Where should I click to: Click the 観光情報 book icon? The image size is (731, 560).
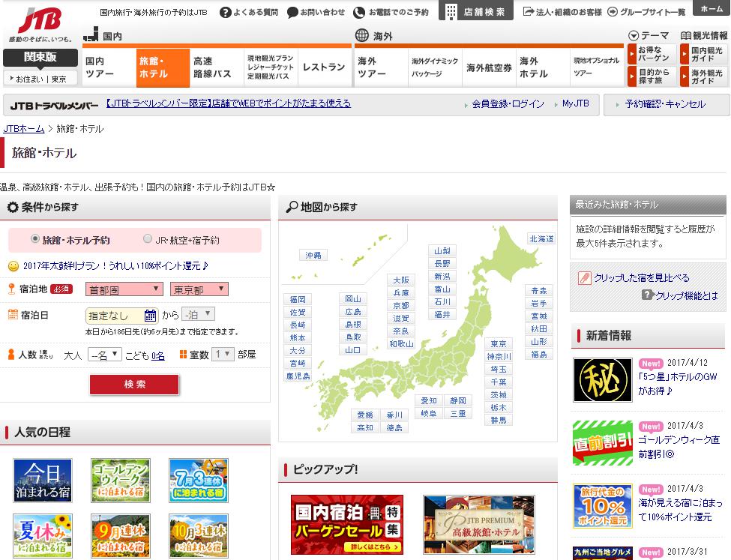[x=685, y=35]
